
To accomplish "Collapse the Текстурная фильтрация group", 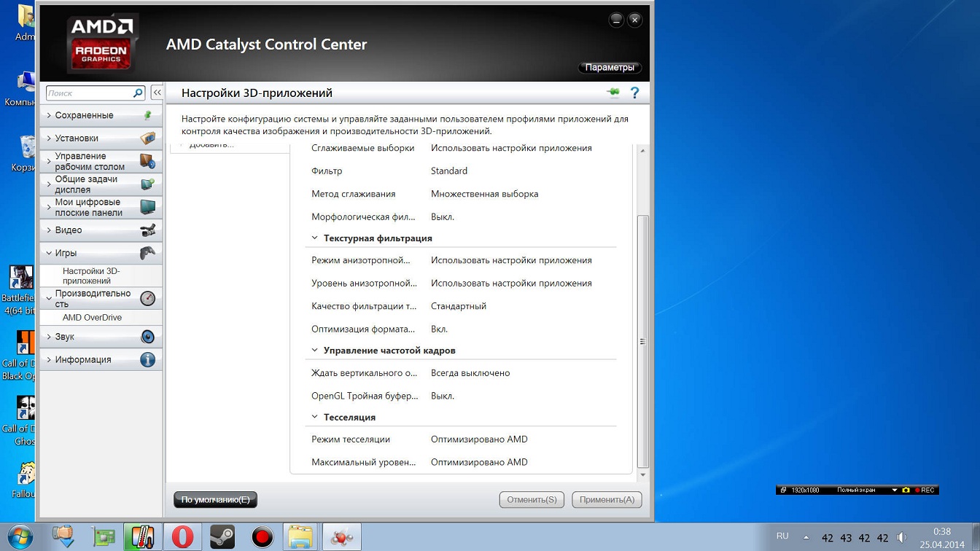I will point(314,238).
